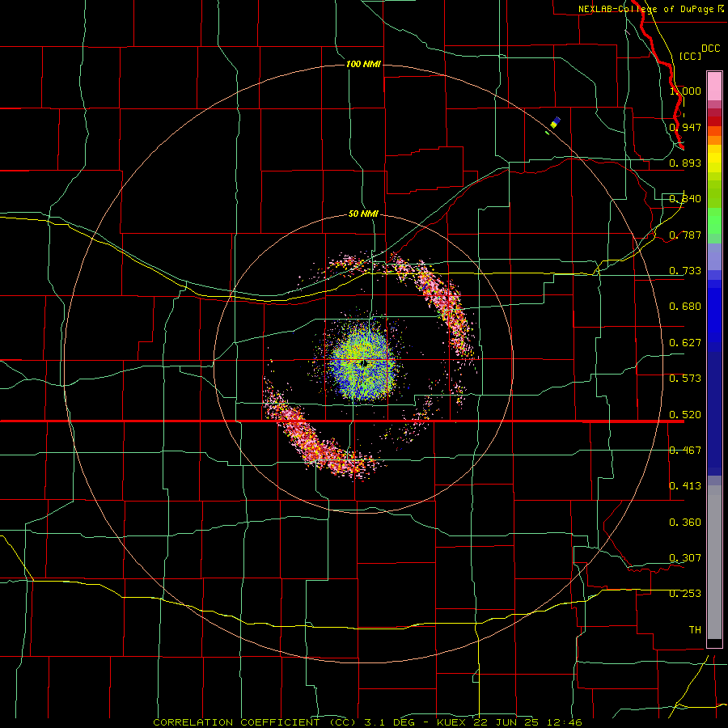Click the isolated blue-yellow echo in the northeast
728x728 pixels.
(555, 123)
